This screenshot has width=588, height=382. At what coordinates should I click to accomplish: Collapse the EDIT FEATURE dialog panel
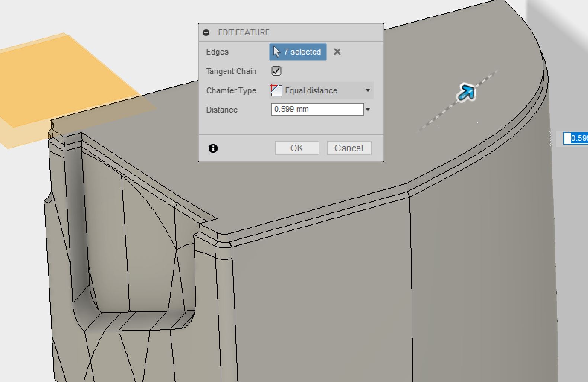[206, 33]
